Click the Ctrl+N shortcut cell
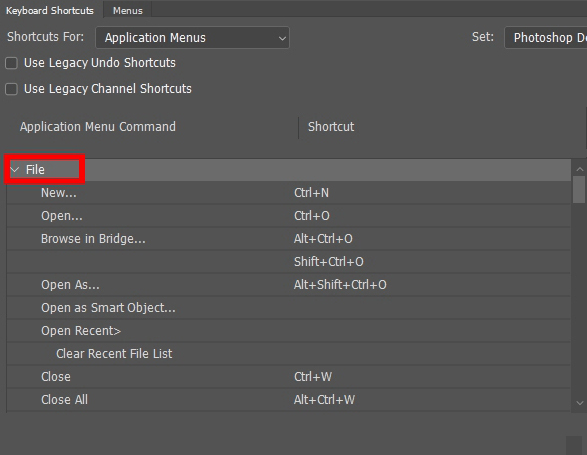This screenshot has width=587, height=455. click(x=311, y=193)
